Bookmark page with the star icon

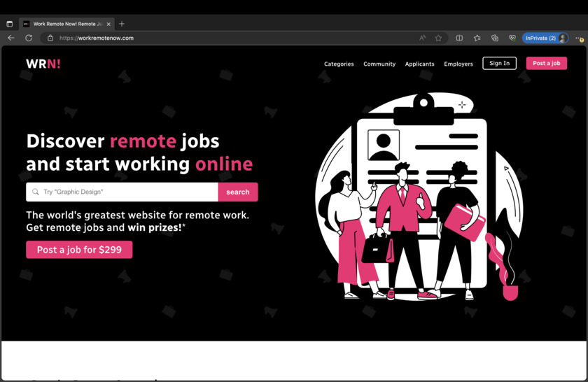(438, 38)
